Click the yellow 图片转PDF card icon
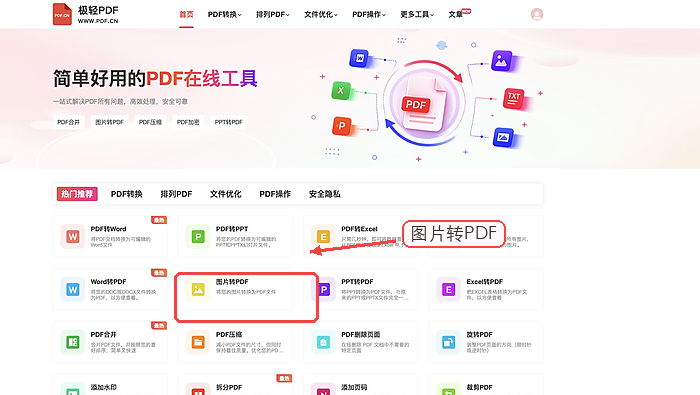The height and width of the screenshot is (395, 700). click(x=198, y=289)
